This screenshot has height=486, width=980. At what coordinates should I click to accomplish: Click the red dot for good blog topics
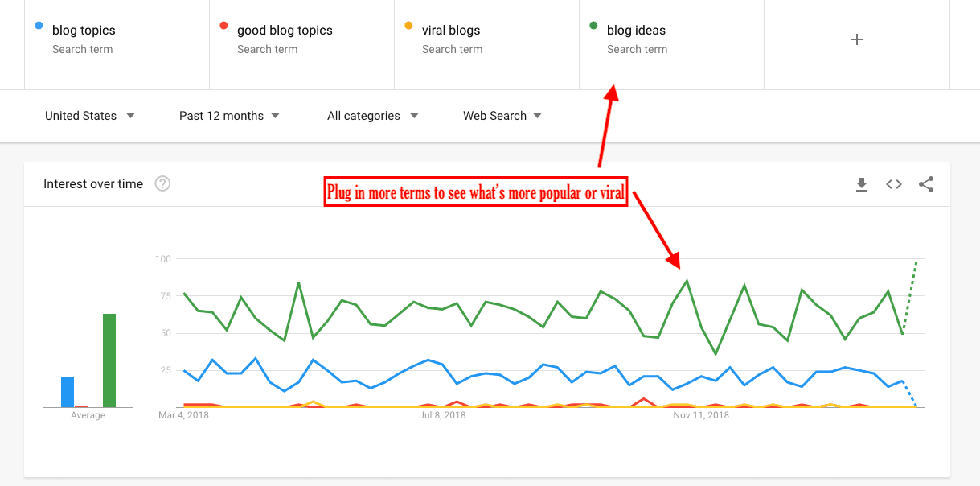point(223,26)
